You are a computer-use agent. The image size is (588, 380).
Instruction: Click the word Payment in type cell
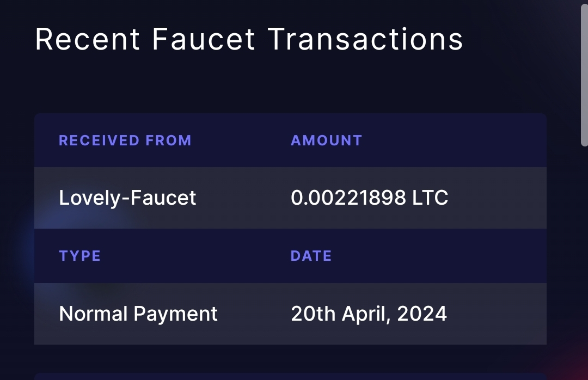point(175,314)
